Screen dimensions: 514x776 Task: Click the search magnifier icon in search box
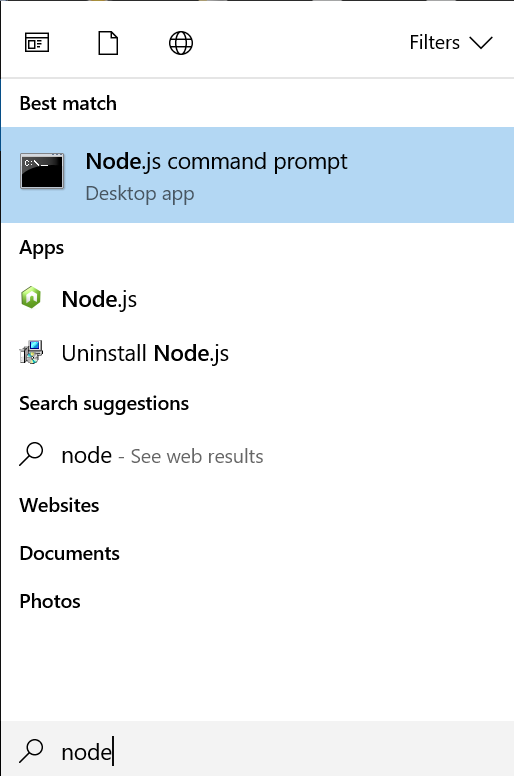31,751
